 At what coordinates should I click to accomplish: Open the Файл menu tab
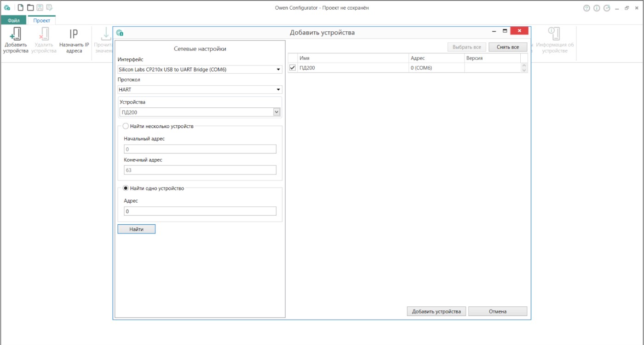13,21
